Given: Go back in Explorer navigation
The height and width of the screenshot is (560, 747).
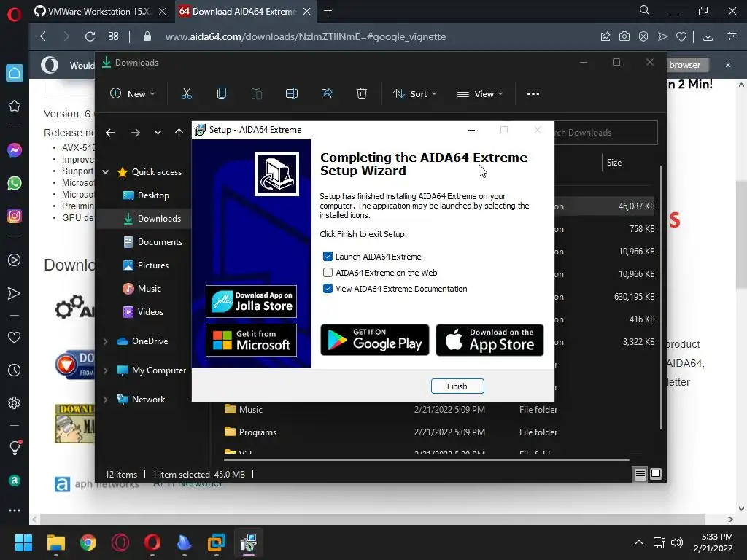Looking at the screenshot, I should click(110, 133).
